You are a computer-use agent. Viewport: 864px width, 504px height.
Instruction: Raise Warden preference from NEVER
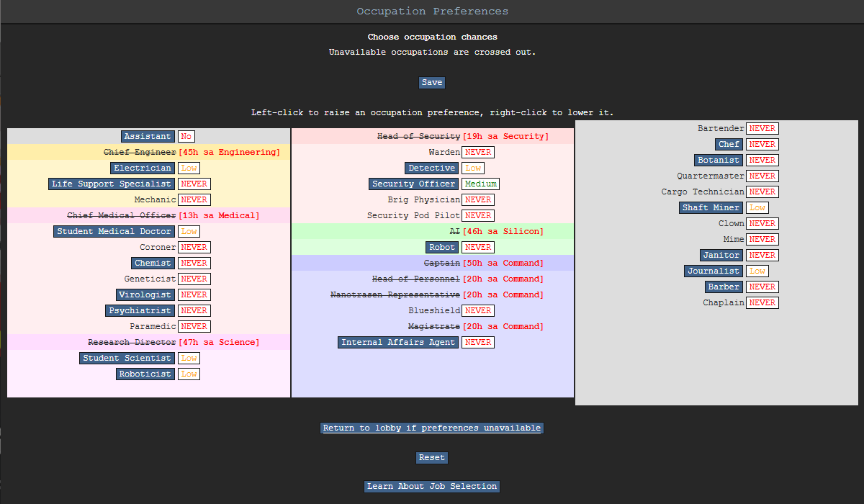click(x=478, y=153)
